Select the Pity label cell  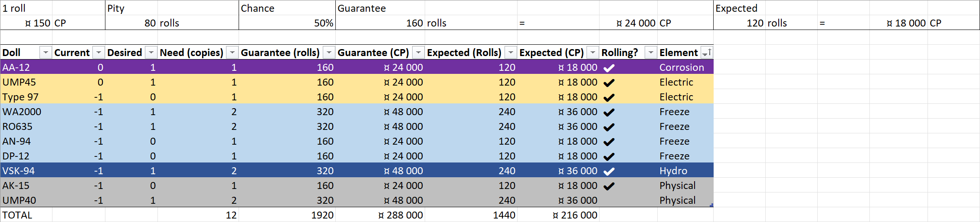coord(131,8)
